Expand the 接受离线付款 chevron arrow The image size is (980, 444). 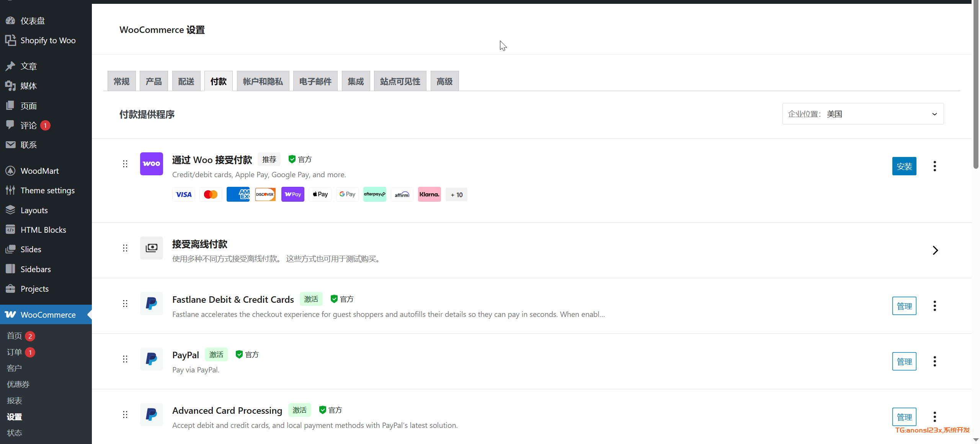click(935, 250)
